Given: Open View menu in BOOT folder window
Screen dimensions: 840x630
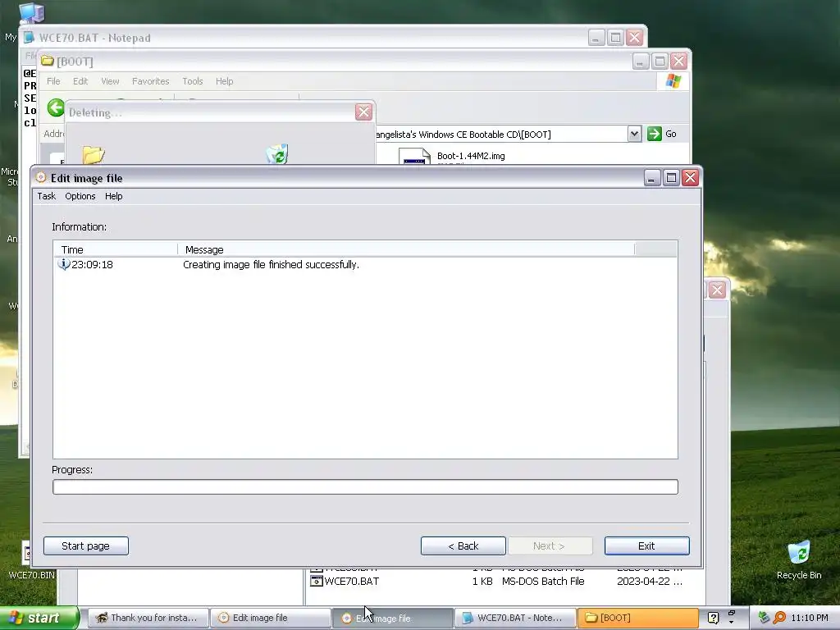Looking at the screenshot, I should [x=111, y=81].
